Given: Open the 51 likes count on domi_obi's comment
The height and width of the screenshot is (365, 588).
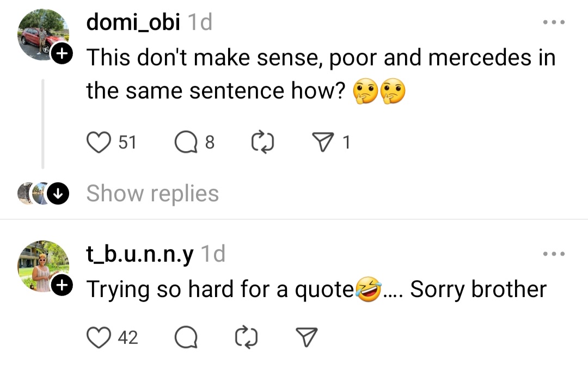Looking at the screenshot, I should [127, 143].
